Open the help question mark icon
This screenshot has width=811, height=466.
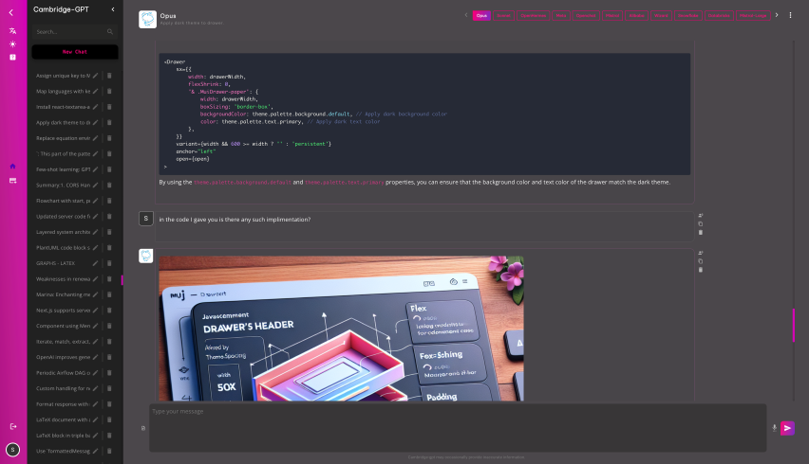[x=12, y=57]
